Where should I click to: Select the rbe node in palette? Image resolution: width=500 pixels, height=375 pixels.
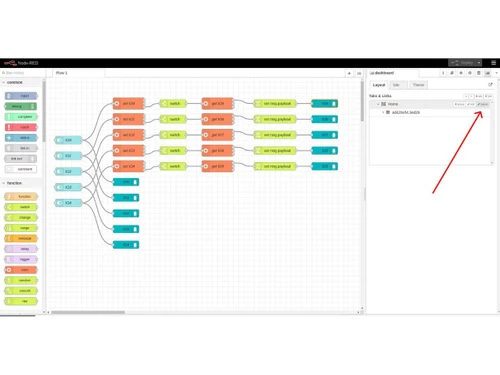click(x=21, y=301)
